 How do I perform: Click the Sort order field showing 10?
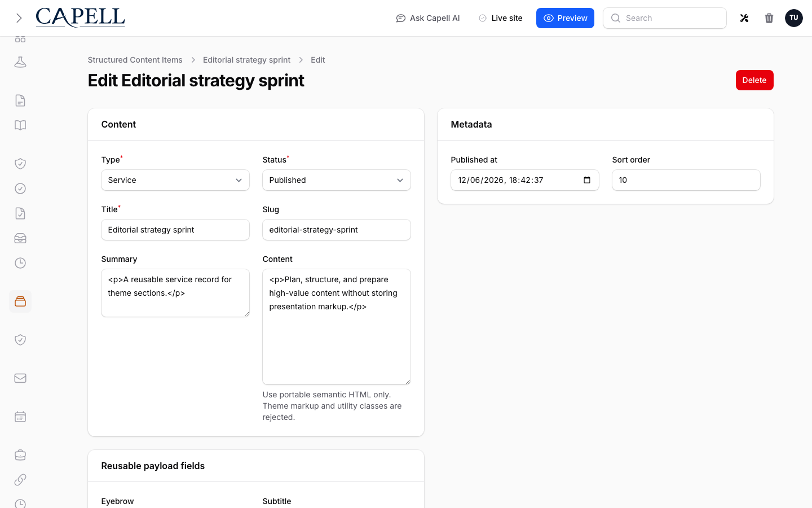686,180
